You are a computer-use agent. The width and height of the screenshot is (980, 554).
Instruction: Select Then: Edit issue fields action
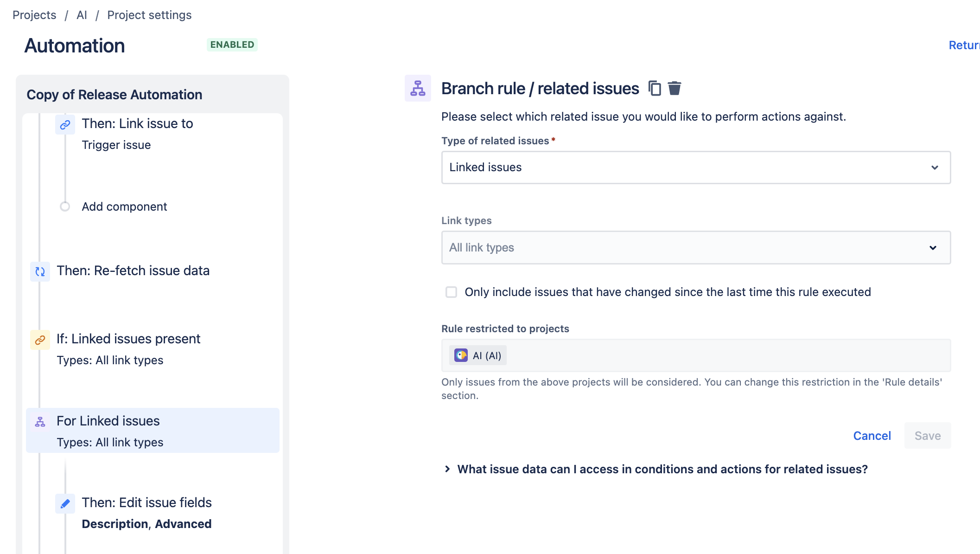tap(146, 502)
